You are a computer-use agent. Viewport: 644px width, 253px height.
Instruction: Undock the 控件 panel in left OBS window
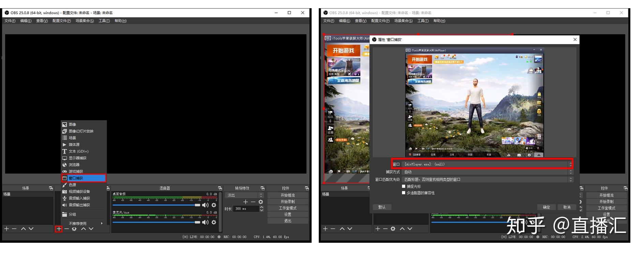(307, 188)
